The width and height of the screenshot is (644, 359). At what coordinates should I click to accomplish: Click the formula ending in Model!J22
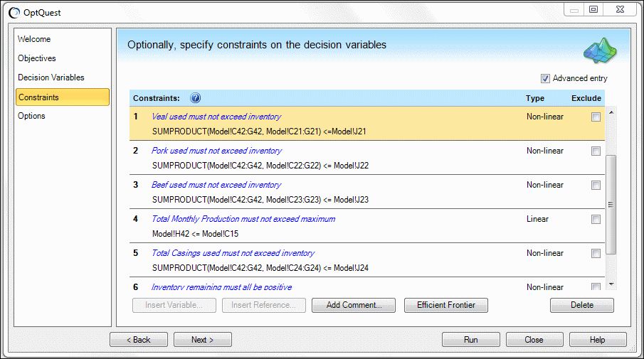tap(260, 166)
